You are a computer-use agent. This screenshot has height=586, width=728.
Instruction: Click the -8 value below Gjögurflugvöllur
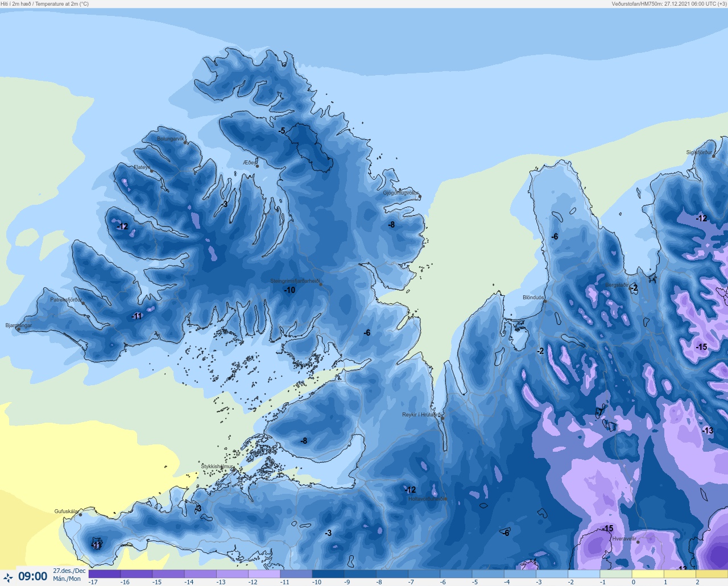(x=391, y=225)
